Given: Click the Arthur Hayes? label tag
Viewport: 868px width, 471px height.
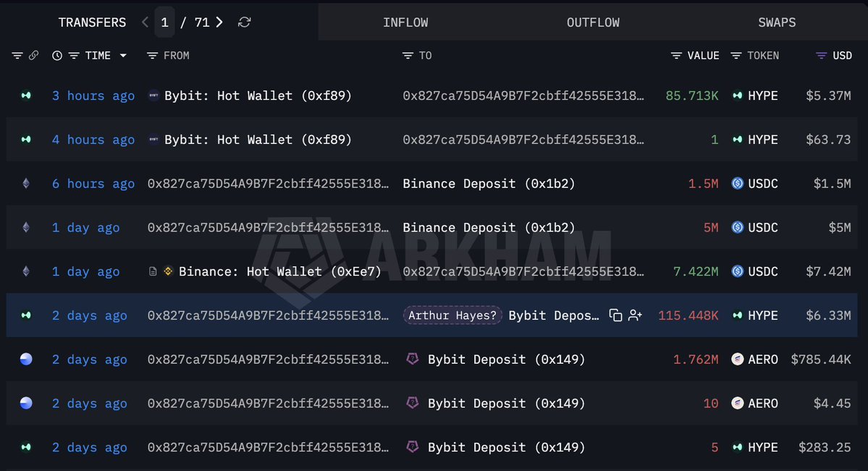Looking at the screenshot, I should click(452, 315).
